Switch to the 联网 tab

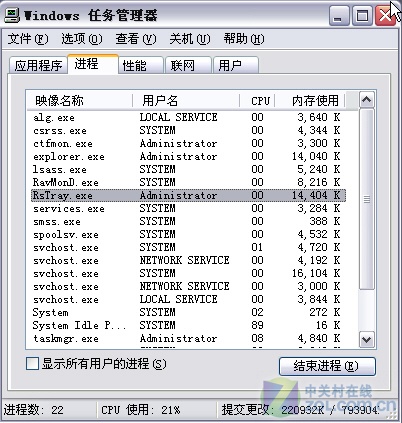point(189,65)
